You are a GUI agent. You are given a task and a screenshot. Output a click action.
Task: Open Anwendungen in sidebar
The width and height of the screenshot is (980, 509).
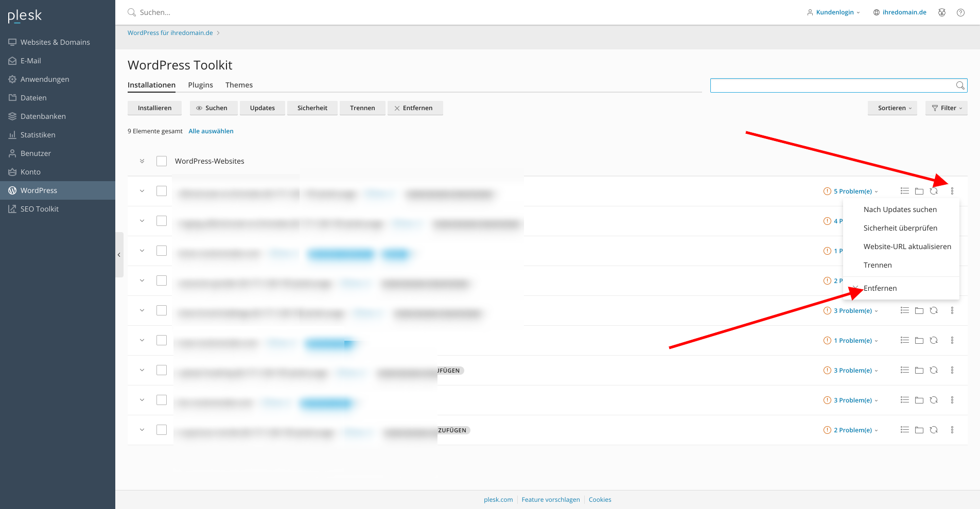pyautogui.click(x=58, y=79)
